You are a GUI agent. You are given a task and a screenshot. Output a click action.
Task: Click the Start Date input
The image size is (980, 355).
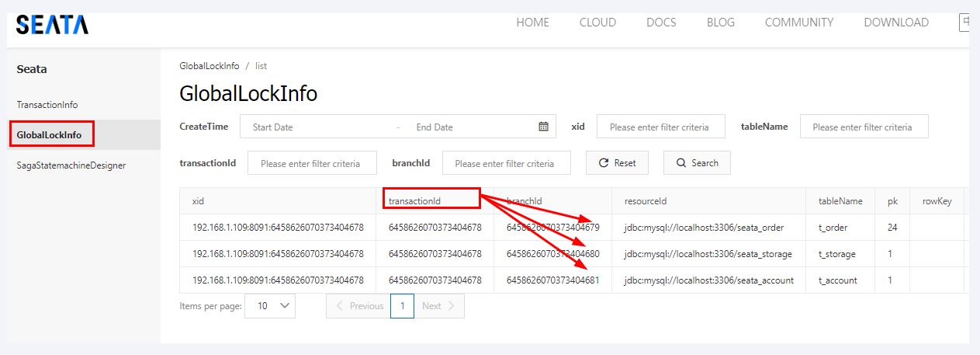[318, 127]
